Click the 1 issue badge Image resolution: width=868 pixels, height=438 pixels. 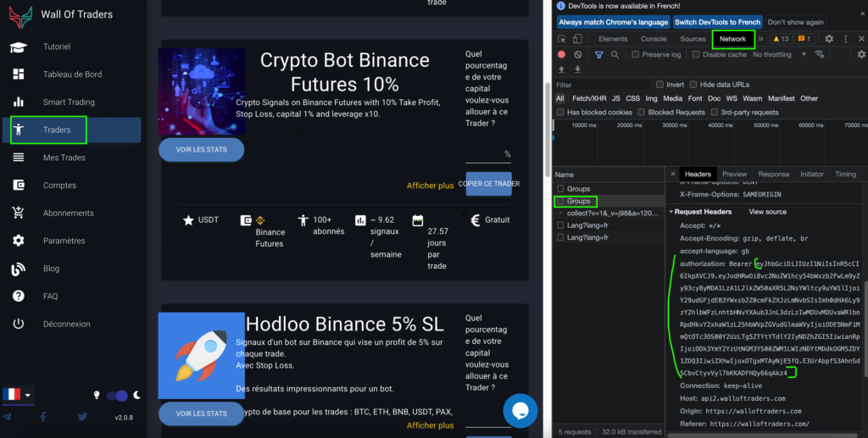(804, 39)
